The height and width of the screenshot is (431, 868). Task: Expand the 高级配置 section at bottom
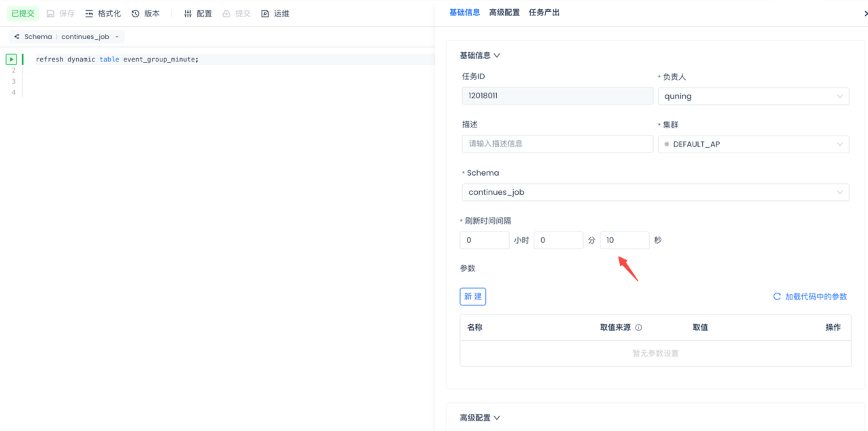click(x=480, y=417)
